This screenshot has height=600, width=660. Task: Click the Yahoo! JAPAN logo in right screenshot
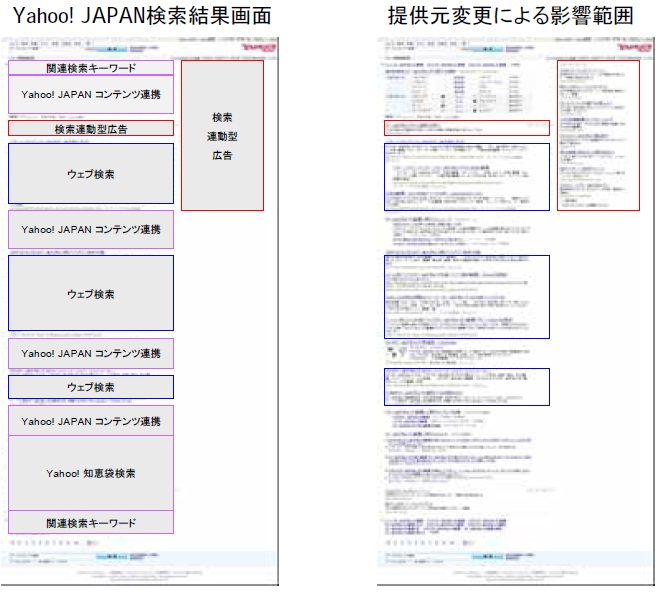click(634, 47)
